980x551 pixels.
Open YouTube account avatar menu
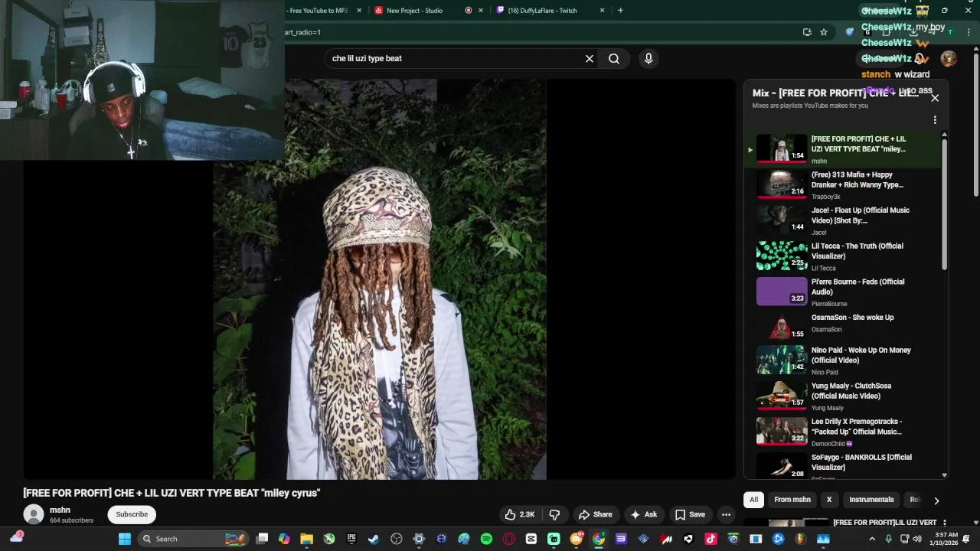pos(949,59)
